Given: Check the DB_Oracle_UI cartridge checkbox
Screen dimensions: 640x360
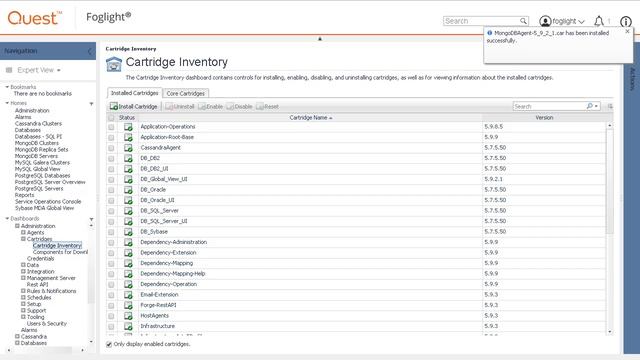Looking at the screenshot, I should tap(111, 200).
